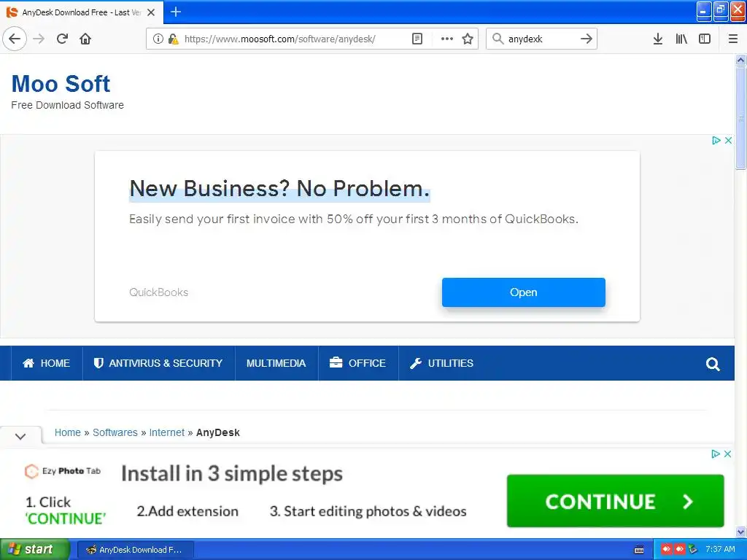
Task: Click the Home breadcrumb link
Action: tap(68, 432)
